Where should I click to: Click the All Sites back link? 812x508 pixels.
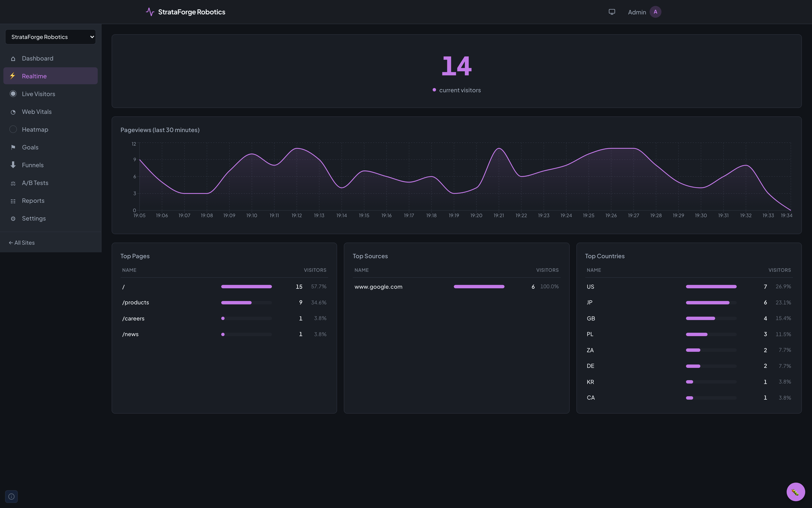(x=22, y=243)
